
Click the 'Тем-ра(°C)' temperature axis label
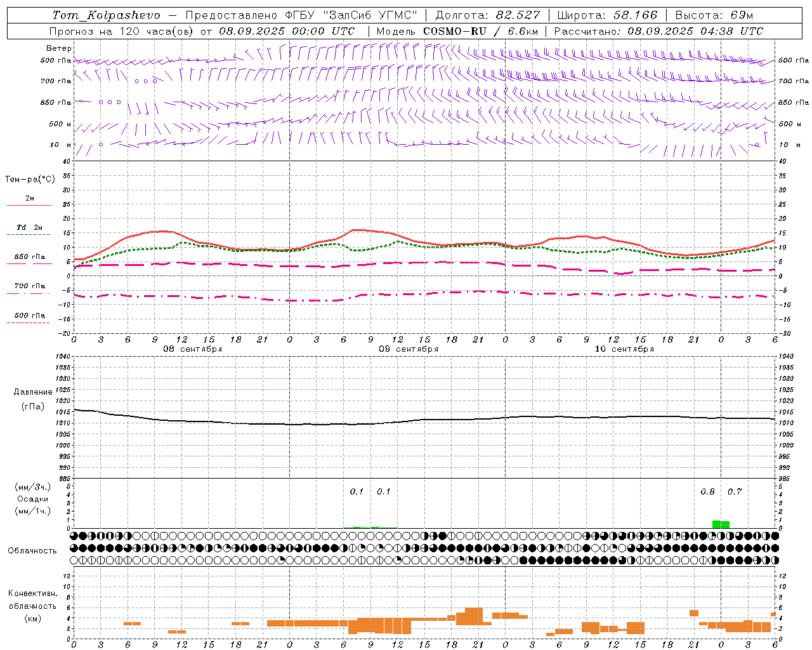30,180
